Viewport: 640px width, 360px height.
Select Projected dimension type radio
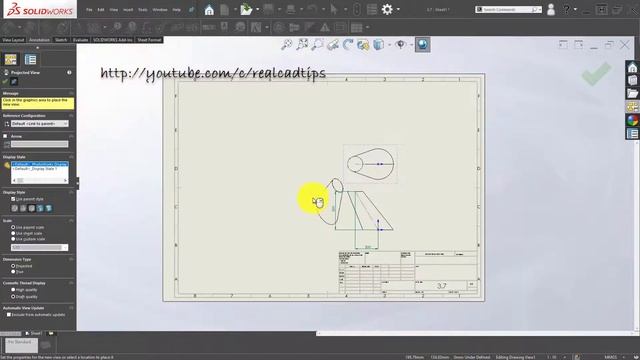pos(13,266)
